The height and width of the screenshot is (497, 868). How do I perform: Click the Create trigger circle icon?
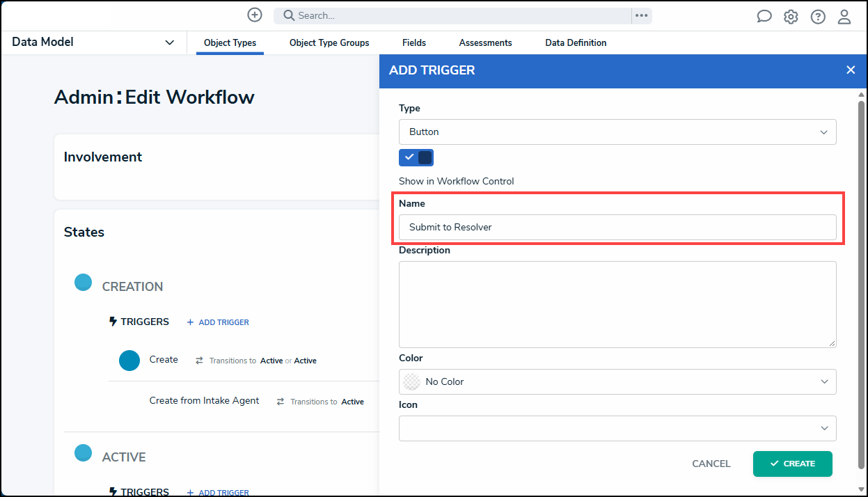pyautogui.click(x=129, y=361)
